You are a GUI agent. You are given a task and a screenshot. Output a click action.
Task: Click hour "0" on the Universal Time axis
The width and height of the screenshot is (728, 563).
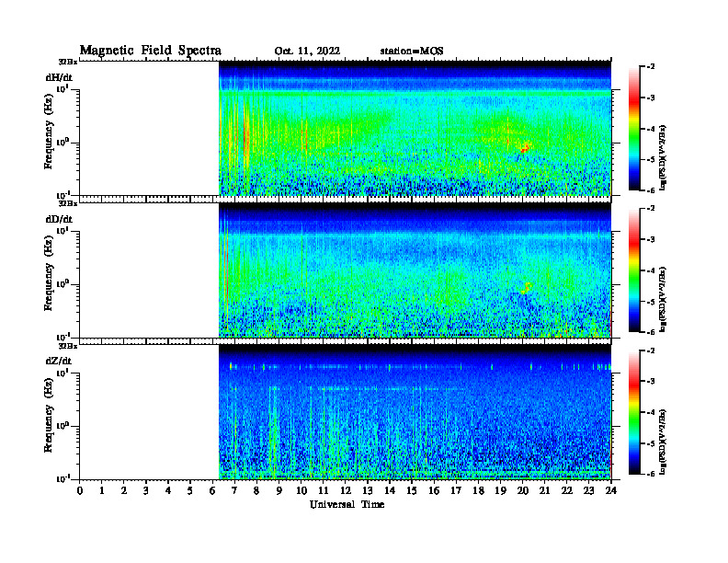tap(80, 491)
